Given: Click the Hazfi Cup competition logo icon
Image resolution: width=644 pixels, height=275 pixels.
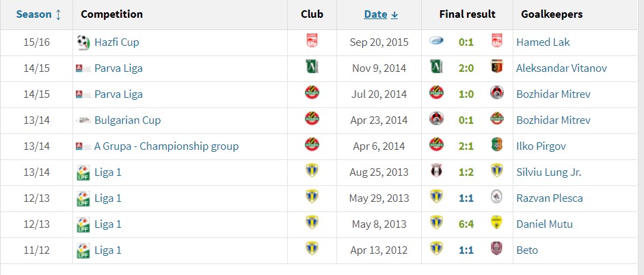Looking at the screenshot, I should [x=83, y=42].
